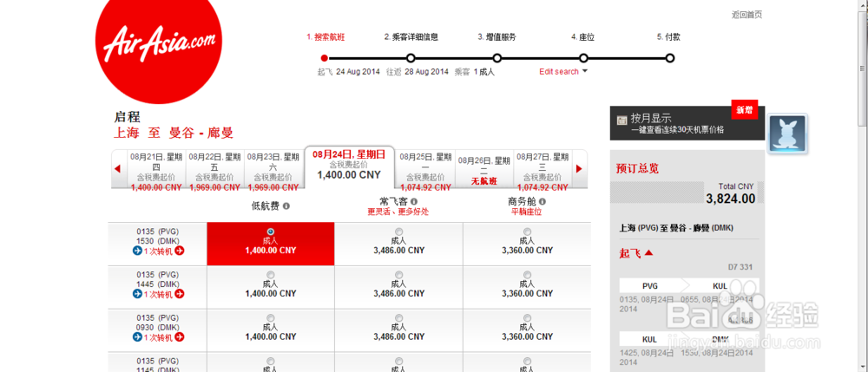Image resolution: width=868 pixels, height=372 pixels.
Task: Click 返回首页 link
Action: (746, 15)
